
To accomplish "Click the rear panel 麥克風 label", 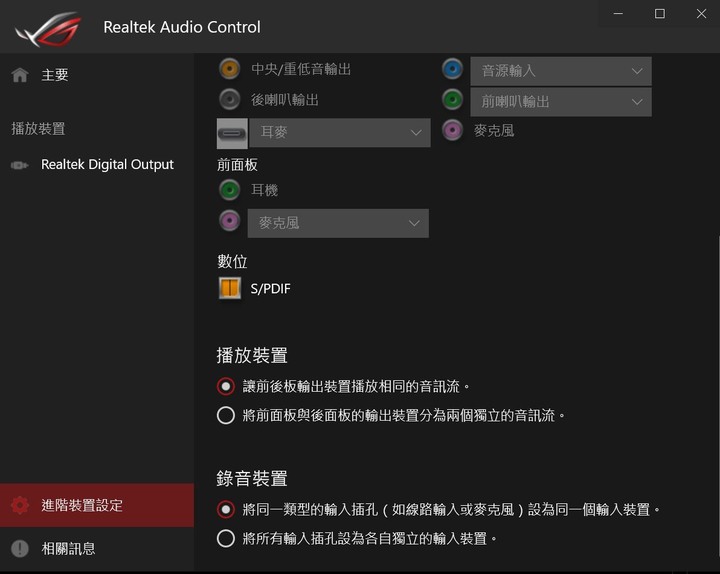I will coord(494,131).
